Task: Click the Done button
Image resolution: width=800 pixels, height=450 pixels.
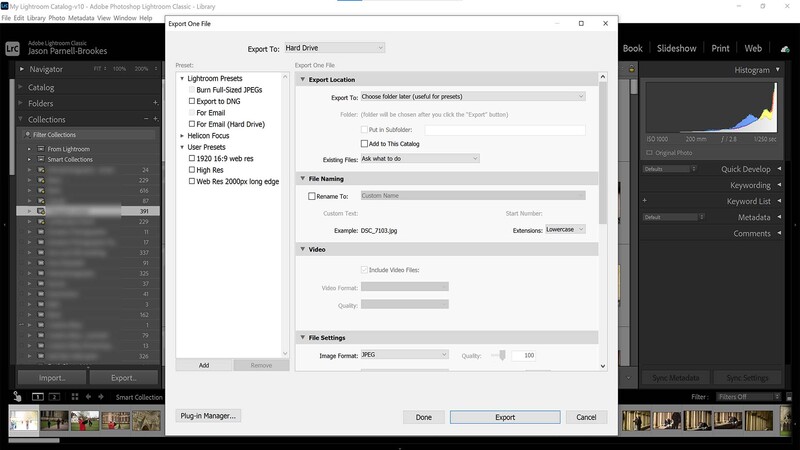Action: (x=423, y=417)
